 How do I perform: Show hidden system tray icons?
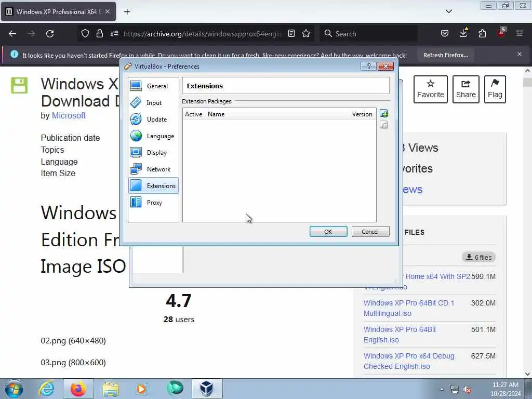[x=442, y=390]
